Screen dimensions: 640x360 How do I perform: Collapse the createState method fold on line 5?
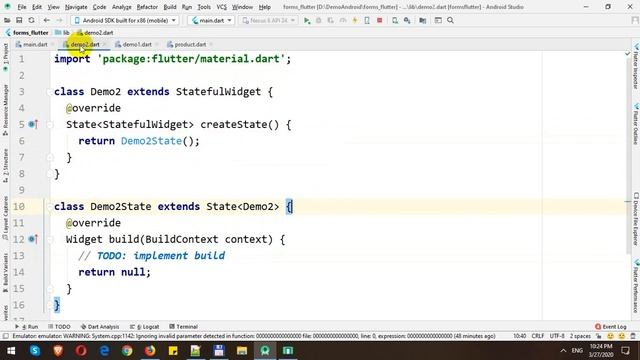(x=49, y=124)
